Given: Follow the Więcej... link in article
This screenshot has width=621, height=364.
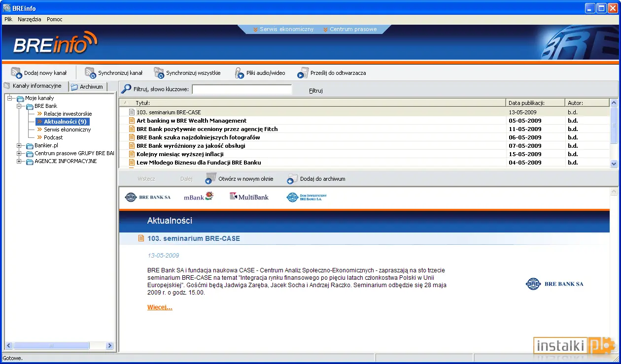Looking at the screenshot, I should (x=160, y=307).
